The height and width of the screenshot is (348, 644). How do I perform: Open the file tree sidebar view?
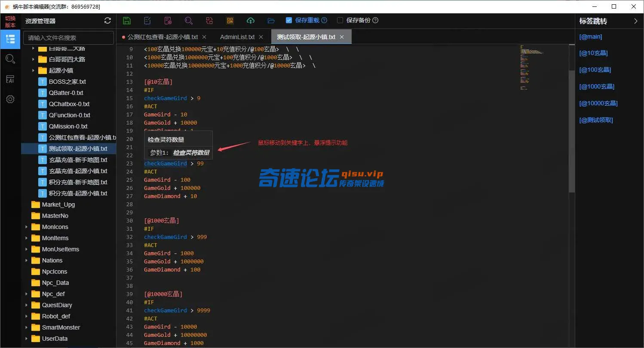(x=10, y=39)
